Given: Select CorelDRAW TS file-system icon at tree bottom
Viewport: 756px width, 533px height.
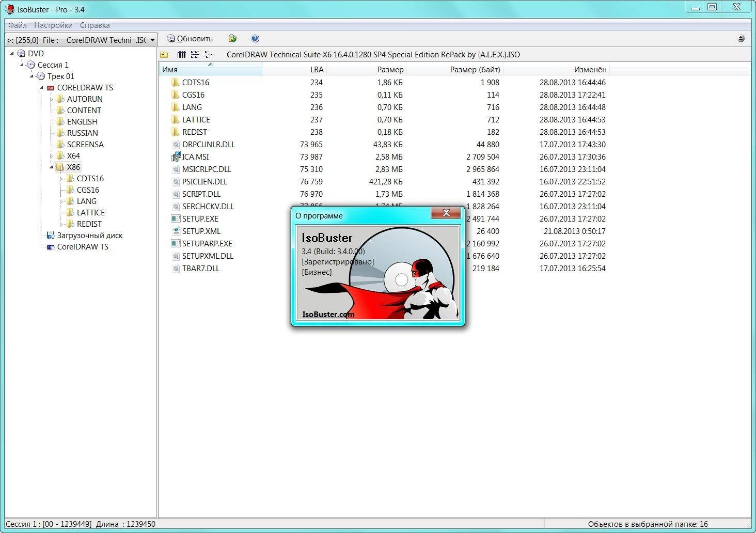Looking at the screenshot, I should coord(51,247).
